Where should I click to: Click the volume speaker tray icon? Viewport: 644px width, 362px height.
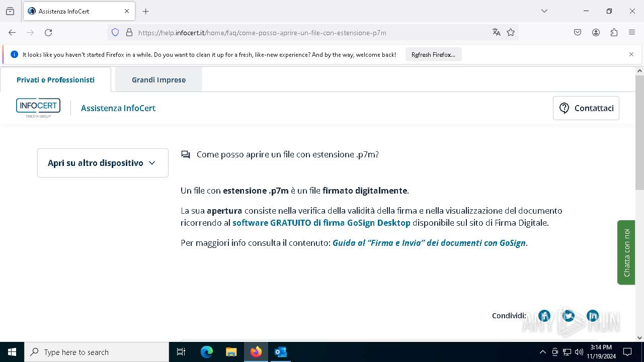coord(579,352)
